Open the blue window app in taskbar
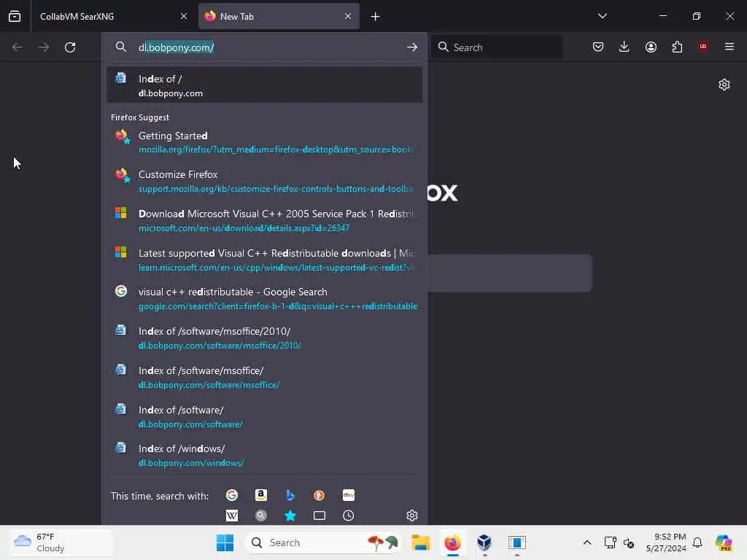This screenshot has height=560, width=747. [517, 542]
